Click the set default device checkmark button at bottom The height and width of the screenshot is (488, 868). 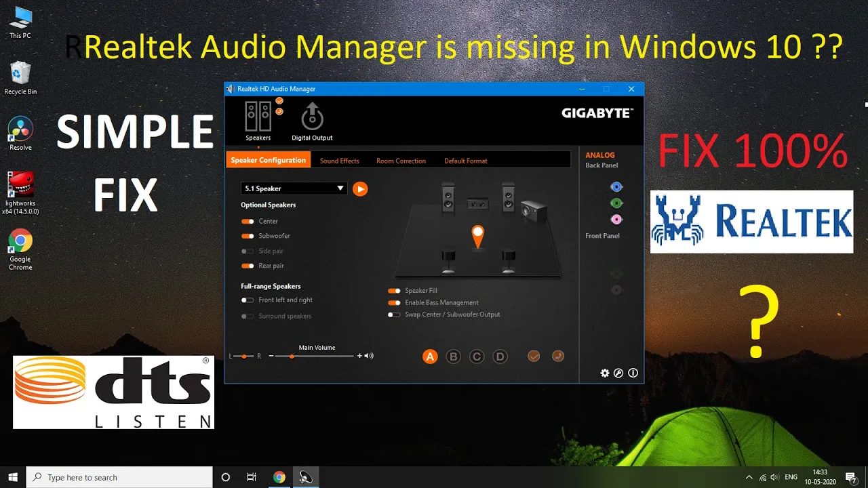click(x=534, y=356)
